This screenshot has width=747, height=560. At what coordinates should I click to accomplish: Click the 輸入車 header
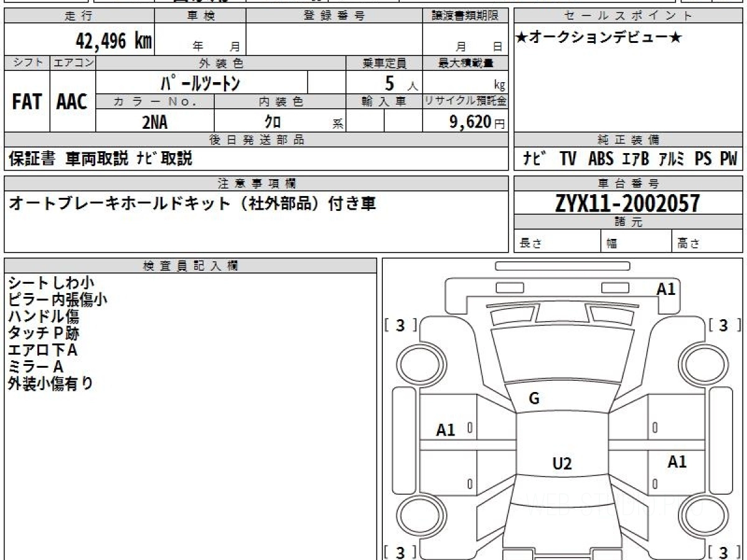click(384, 101)
